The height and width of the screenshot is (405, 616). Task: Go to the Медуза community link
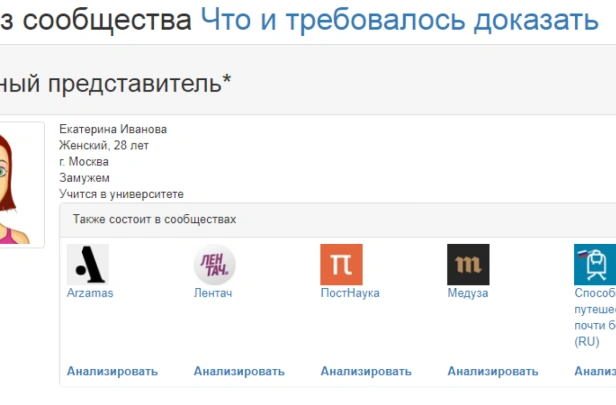pyautogui.click(x=468, y=293)
